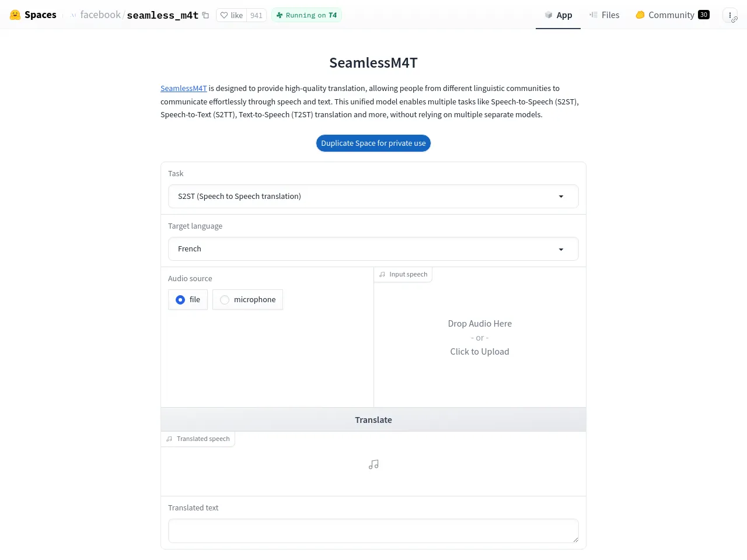Click the facebook owner avatar icon
747x560 pixels.
74,15
